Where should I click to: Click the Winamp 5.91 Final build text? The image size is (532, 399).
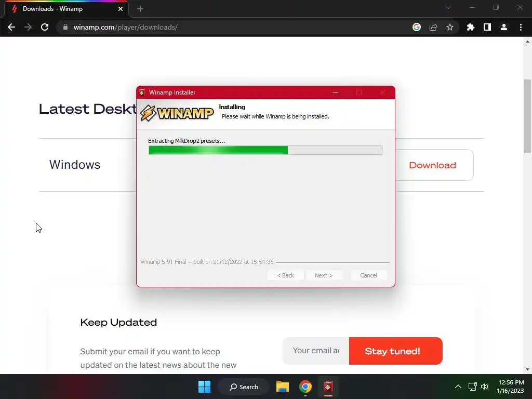tap(207, 262)
